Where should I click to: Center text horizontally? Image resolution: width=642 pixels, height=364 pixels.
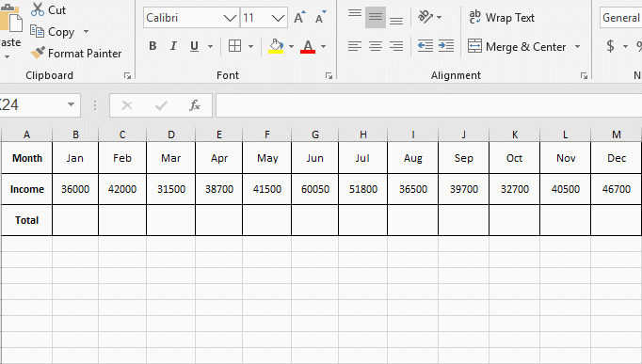click(x=376, y=46)
